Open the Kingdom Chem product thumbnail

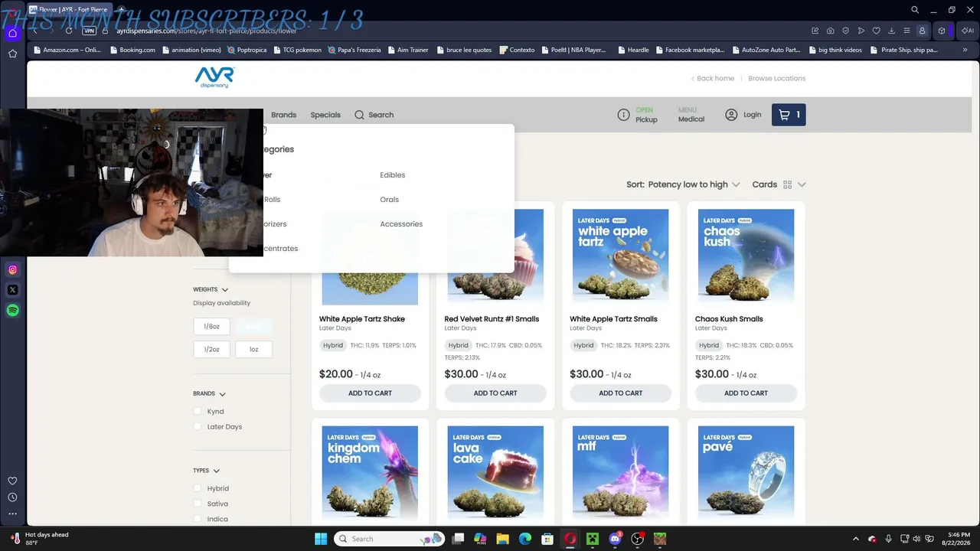[370, 474]
